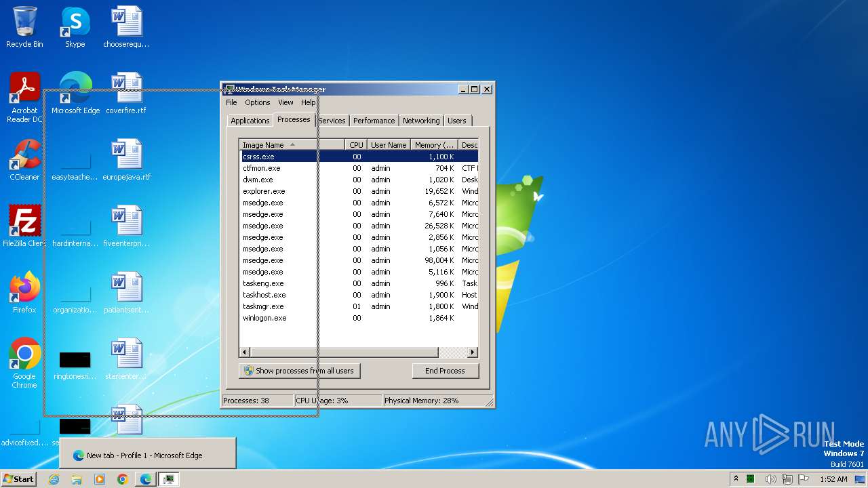This screenshot has height=488, width=868.
Task: Click the End Process button
Action: tap(445, 371)
